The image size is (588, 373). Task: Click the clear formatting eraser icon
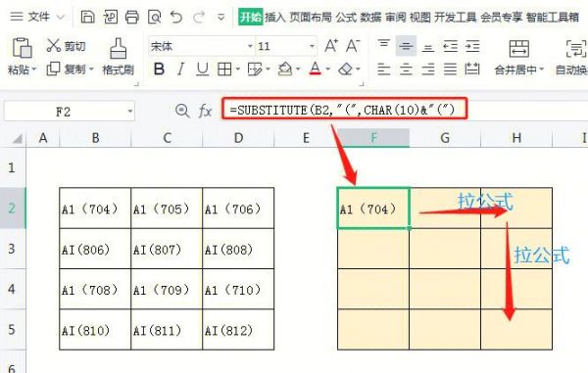[345, 69]
